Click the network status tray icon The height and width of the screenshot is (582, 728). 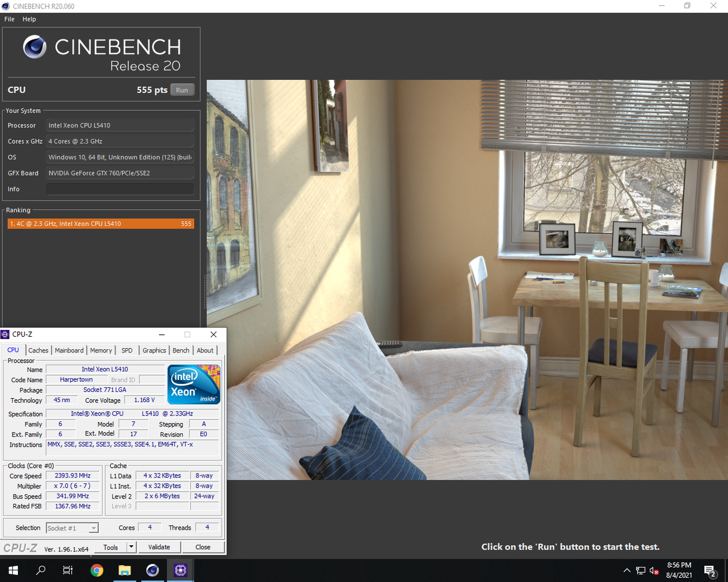pyautogui.click(x=641, y=571)
